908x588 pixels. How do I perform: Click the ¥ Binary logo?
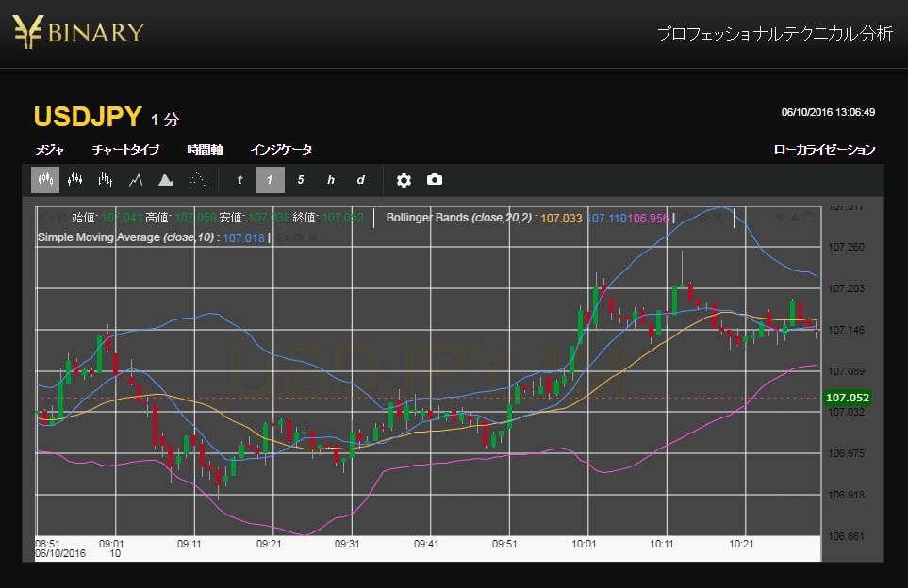pos(79,31)
